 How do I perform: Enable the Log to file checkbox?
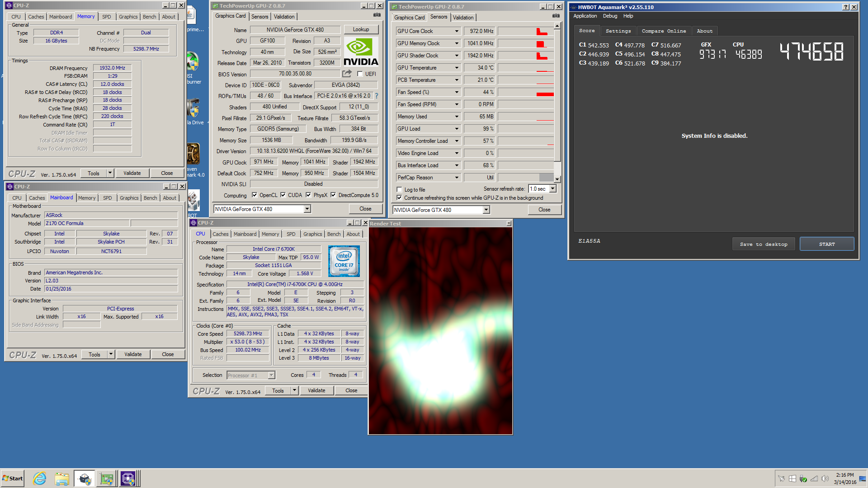pos(399,190)
